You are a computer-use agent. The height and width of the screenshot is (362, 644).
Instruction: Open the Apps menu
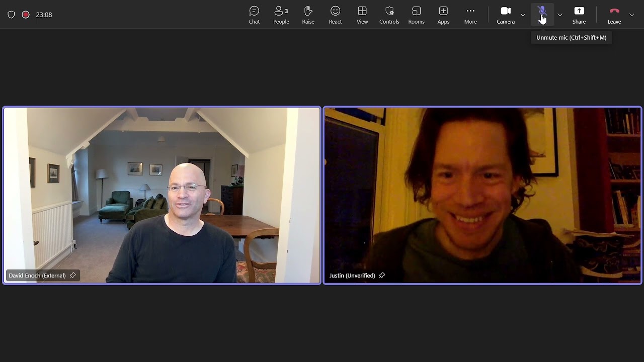click(443, 15)
